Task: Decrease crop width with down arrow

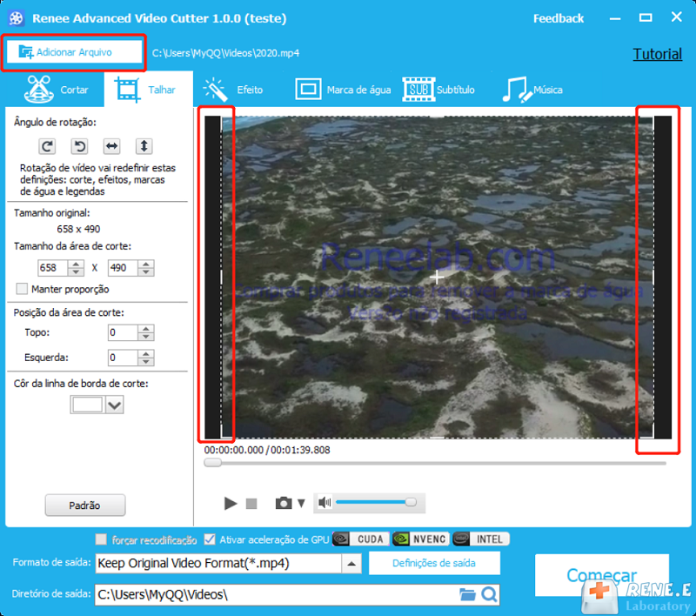Action: pos(76,271)
